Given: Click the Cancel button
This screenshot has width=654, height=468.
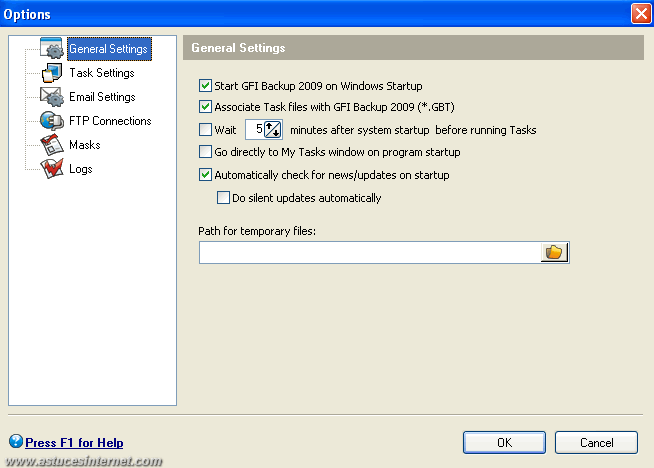Looking at the screenshot, I should 596,443.
